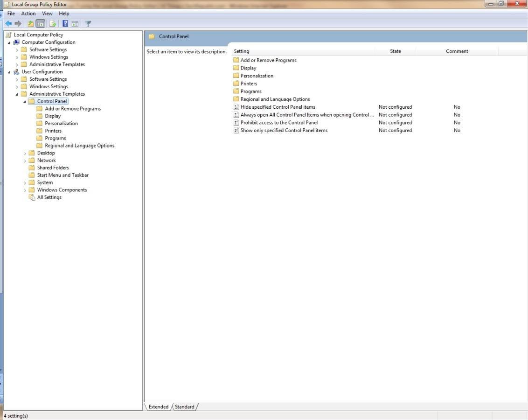The width and height of the screenshot is (528, 420).
Task: Select Show only specified Control Panel items setting
Action: coord(284,130)
